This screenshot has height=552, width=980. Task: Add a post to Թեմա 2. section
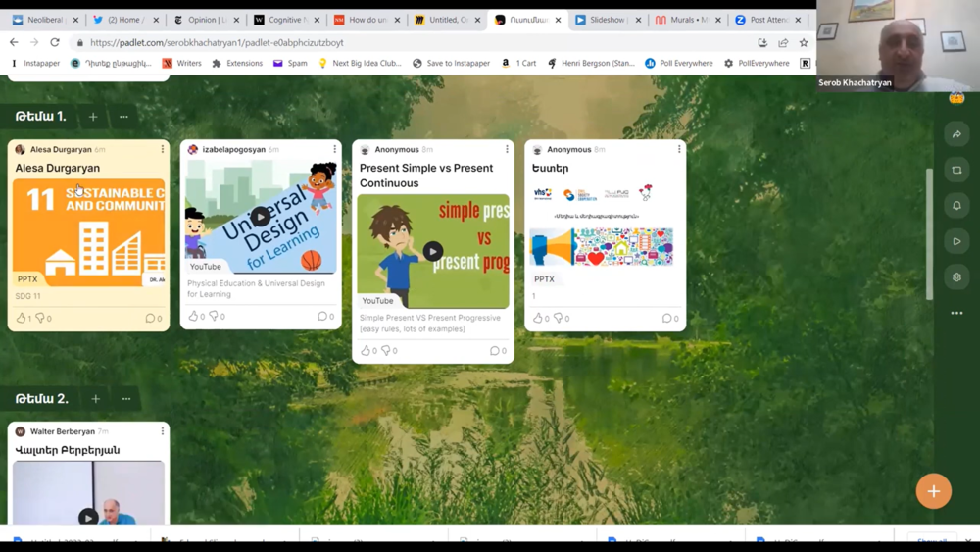pyautogui.click(x=96, y=399)
